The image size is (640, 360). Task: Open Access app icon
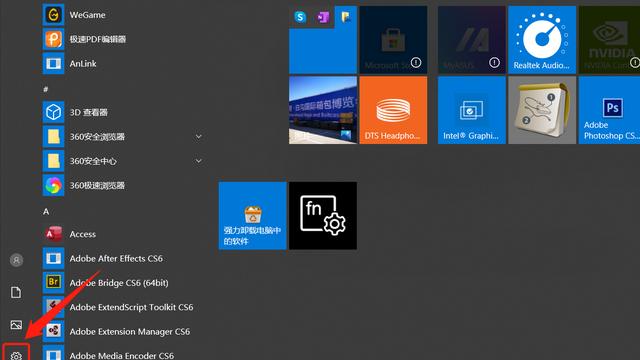53,234
